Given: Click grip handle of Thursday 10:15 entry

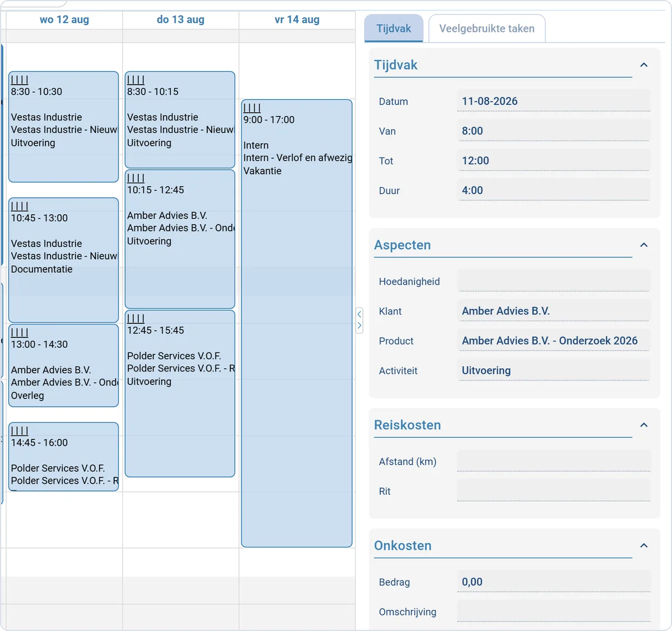Looking at the screenshot, I should (136, 178).
